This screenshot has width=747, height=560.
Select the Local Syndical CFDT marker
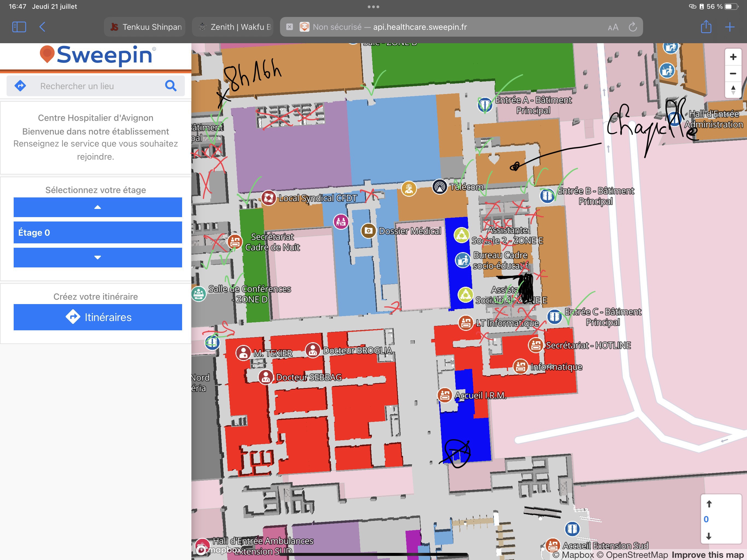269,198
